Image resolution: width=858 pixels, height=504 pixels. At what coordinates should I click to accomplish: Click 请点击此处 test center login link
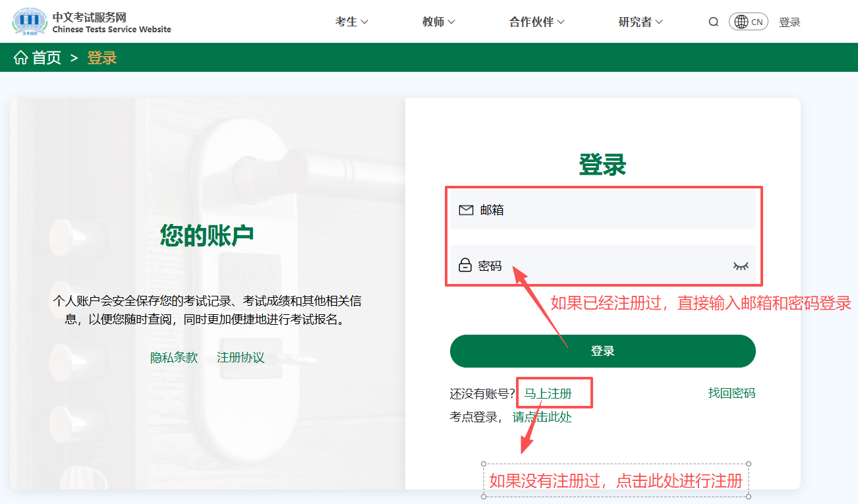[x=542, y=417]
